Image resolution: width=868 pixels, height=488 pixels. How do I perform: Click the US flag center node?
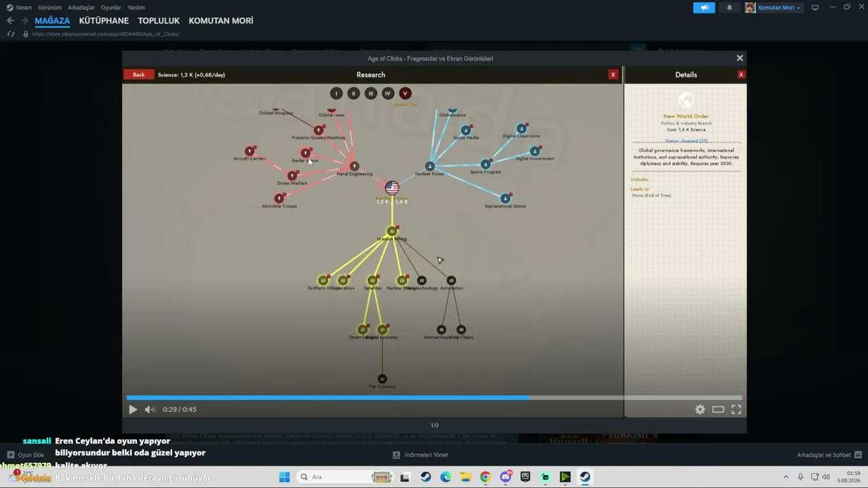392,188
